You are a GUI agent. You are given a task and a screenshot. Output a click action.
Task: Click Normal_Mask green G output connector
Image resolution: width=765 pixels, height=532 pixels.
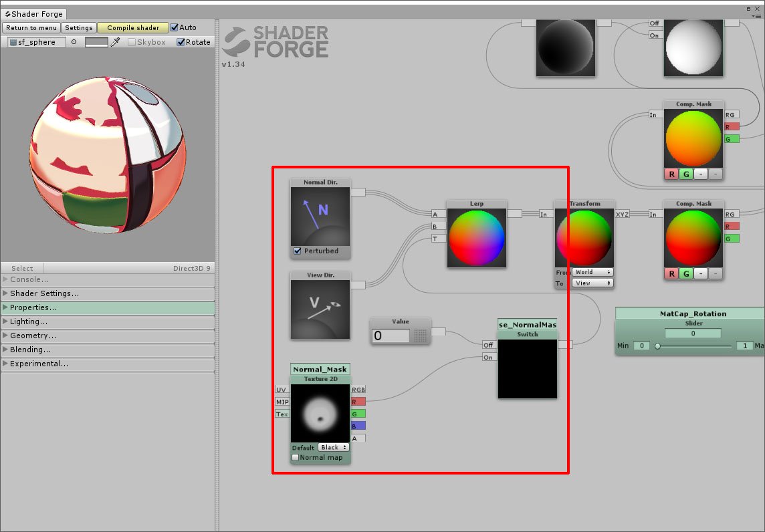coord(358,414)
